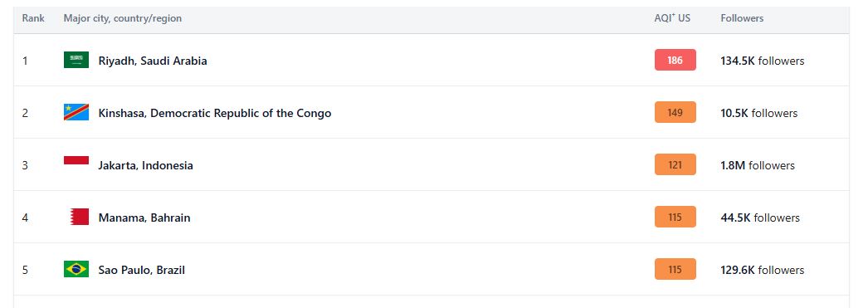Viewport: 868px width, 308px height.
Task: Click Manama's 115 AQI badge
Action: (x=675, y=218)
